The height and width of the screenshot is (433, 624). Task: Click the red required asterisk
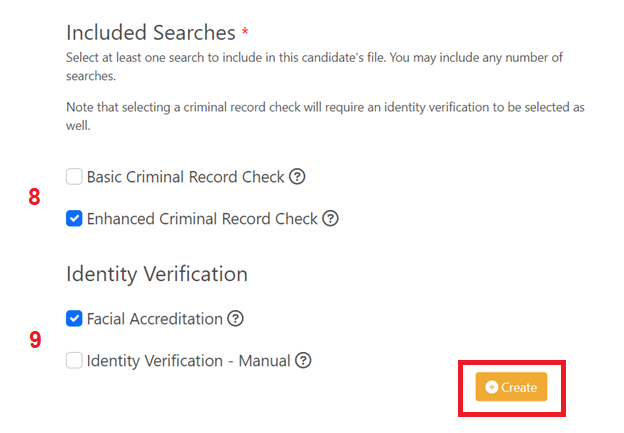coord(245,31)
